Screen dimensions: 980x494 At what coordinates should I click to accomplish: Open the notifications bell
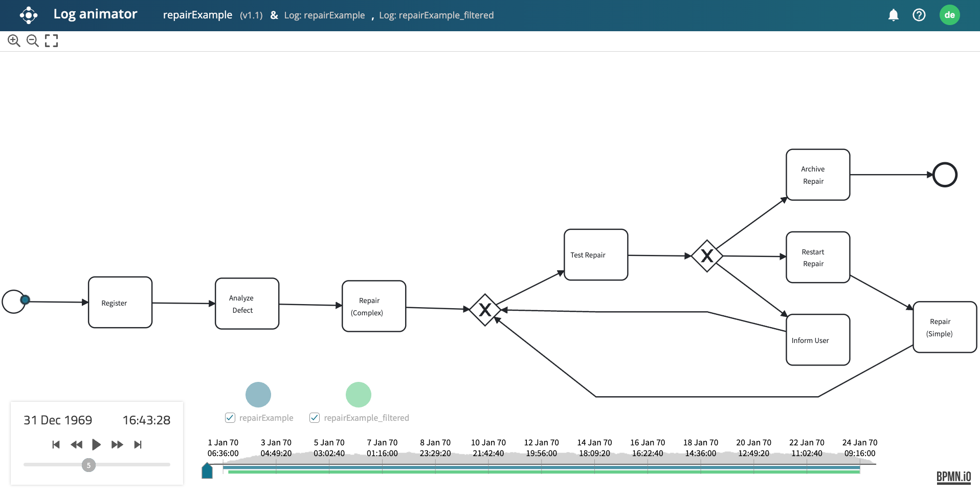click(x=893, y=15)
